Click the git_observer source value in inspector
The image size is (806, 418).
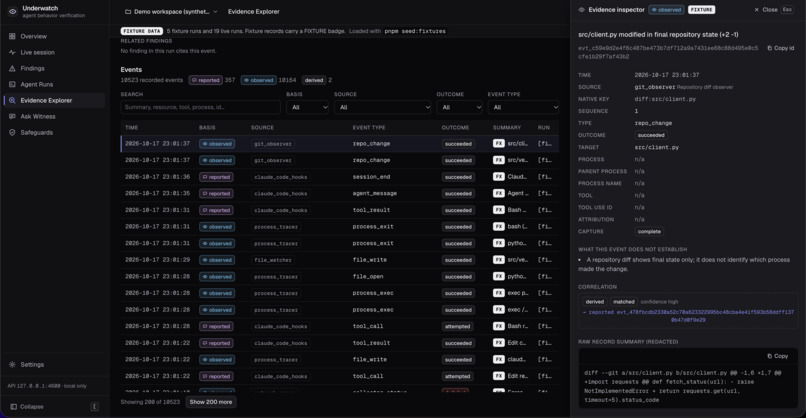tap(654, 87)
